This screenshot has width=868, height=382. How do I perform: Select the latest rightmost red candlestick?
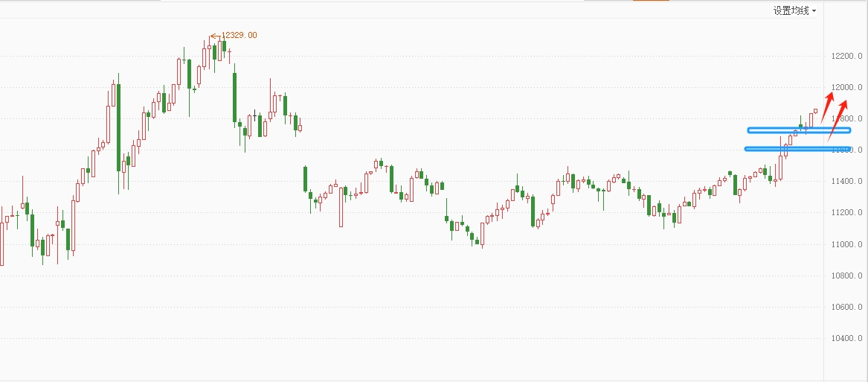pos(815,111)
